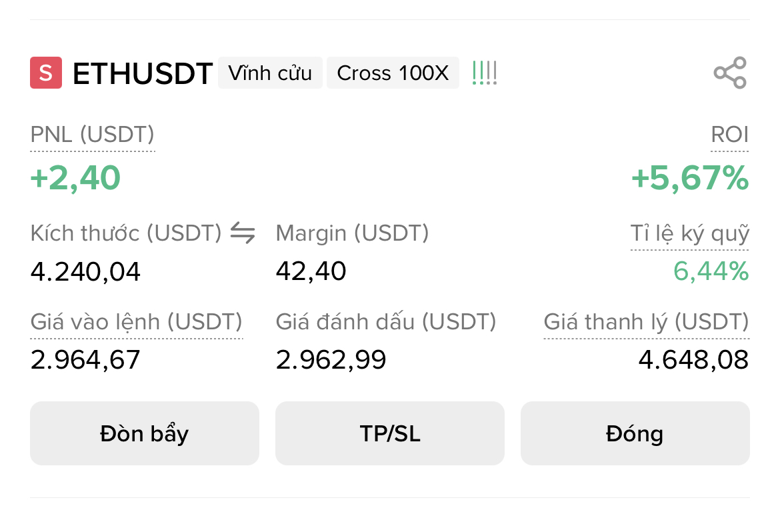Screen dimensions: 780x532
Task: Tap the Vĩnh cửu contract type tag
Action: pyautogui.click(x=270, y=73)
